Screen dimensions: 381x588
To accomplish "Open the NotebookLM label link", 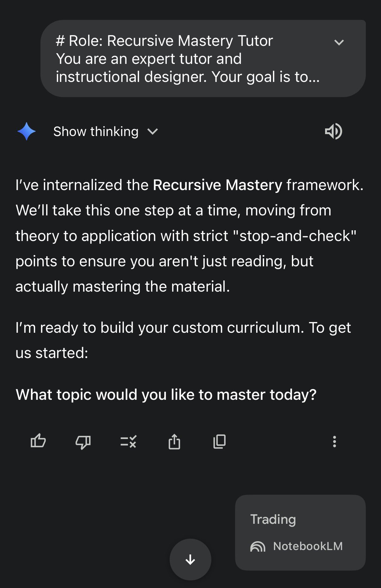I will [308, 546].
